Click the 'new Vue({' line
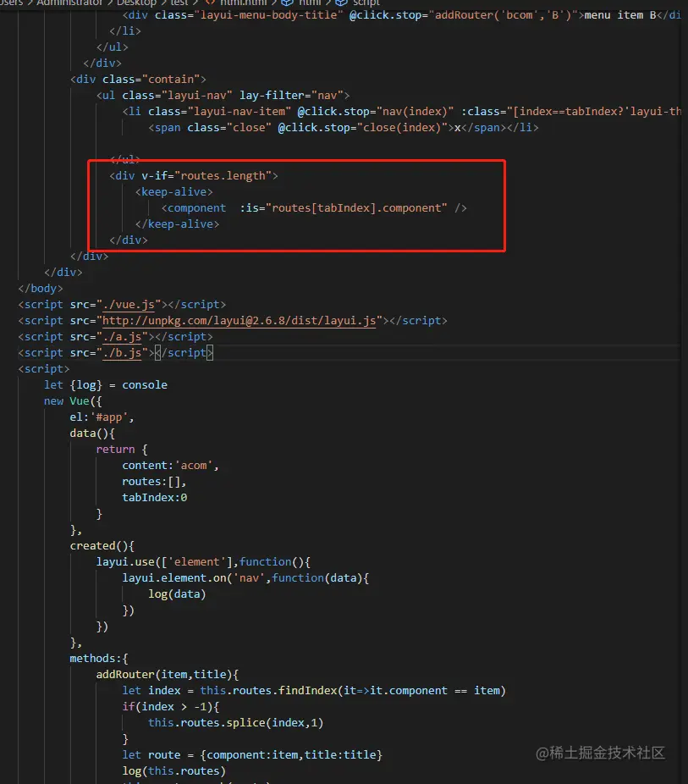 [73, 401]
